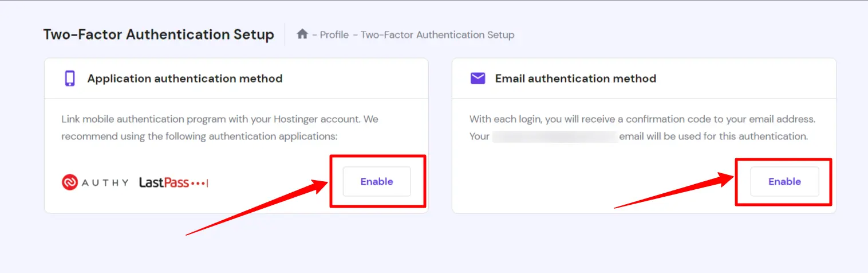This screenshot has width=868, height=273.
Task: Click the With each login confirmation code sentence
Action: click(x=642, y=119)
